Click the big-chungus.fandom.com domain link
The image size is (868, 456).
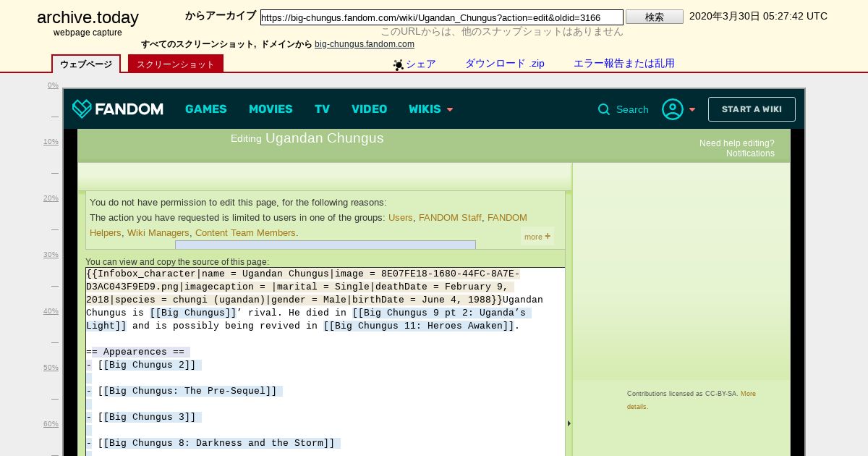tap(365, 44)
